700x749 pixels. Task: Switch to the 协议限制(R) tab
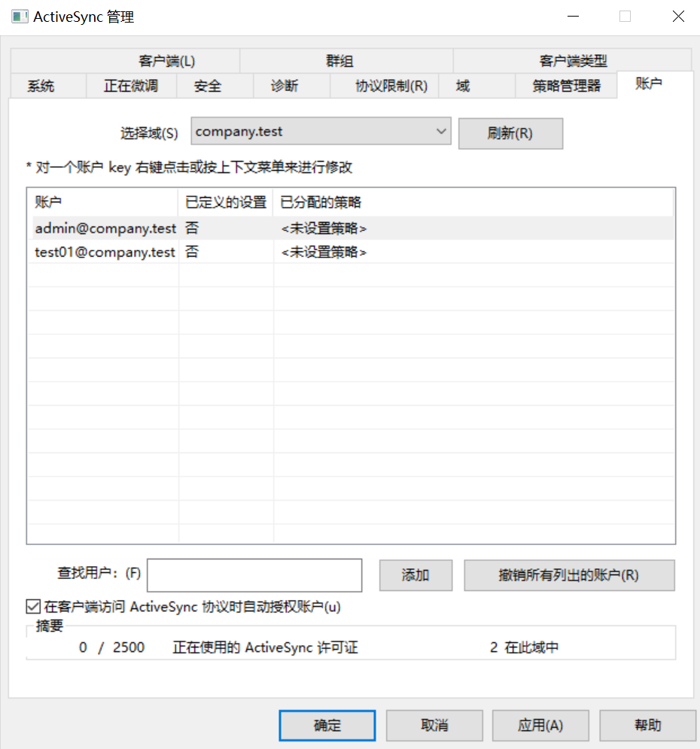tap(385, 86)
